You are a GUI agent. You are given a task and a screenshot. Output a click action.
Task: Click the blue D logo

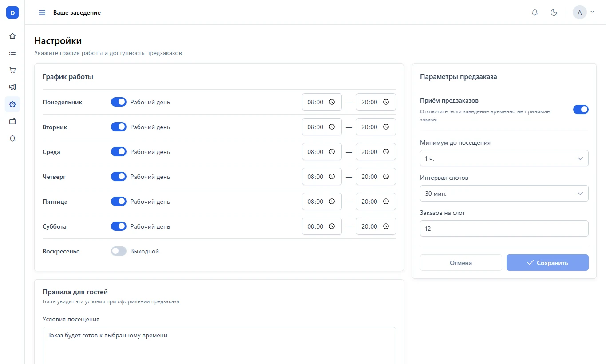(x=12, y=12)
